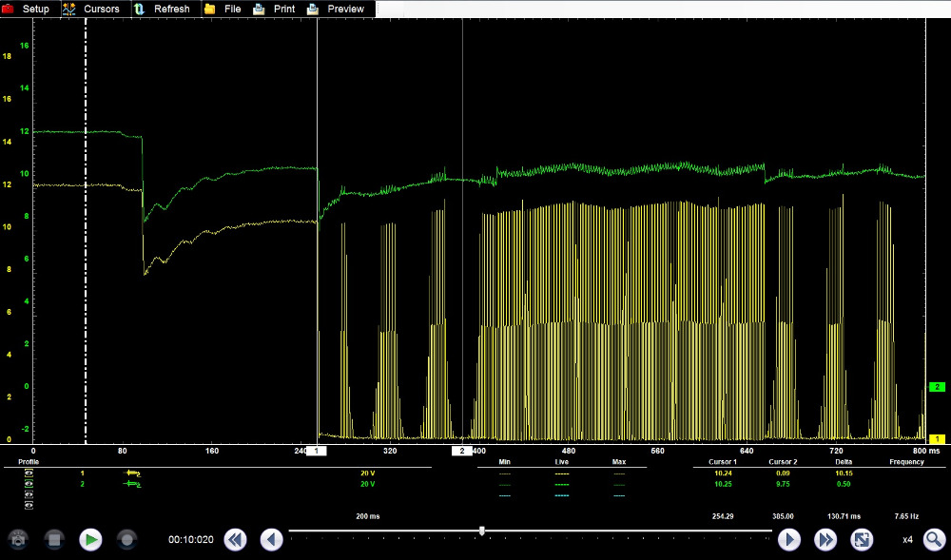Image resolution: width=951 pixels, height=560 pixels.
Task: Click the round record button
Action: pyautogui.click(x=126, y=539)
